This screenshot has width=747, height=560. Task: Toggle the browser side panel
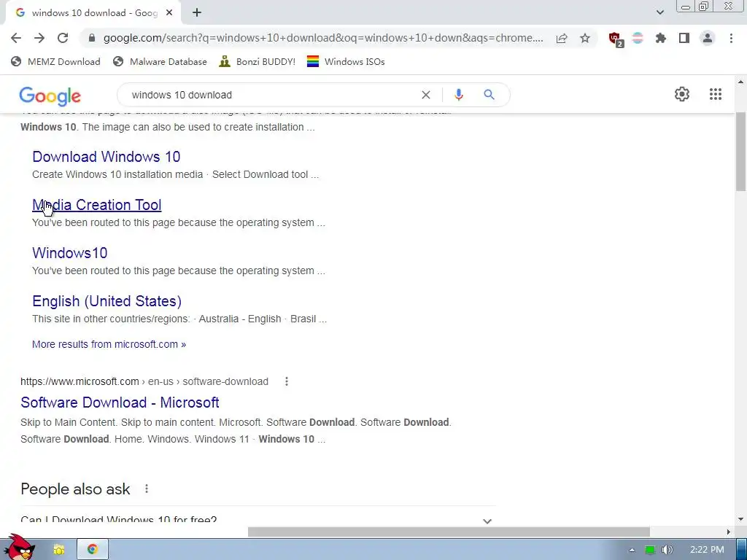click(684, 38)
